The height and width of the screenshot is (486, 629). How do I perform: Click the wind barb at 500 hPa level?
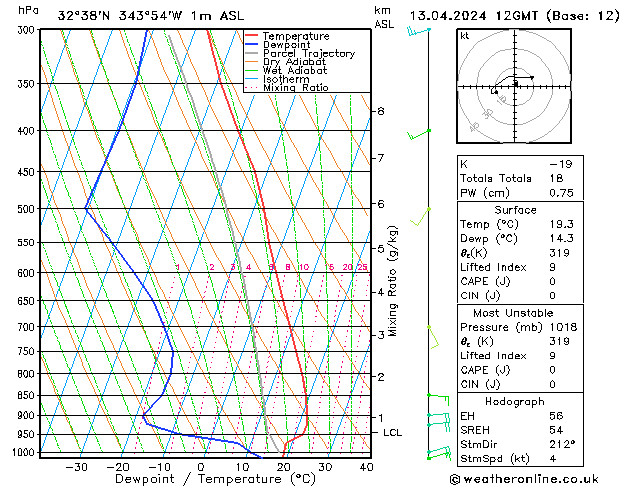420,217
